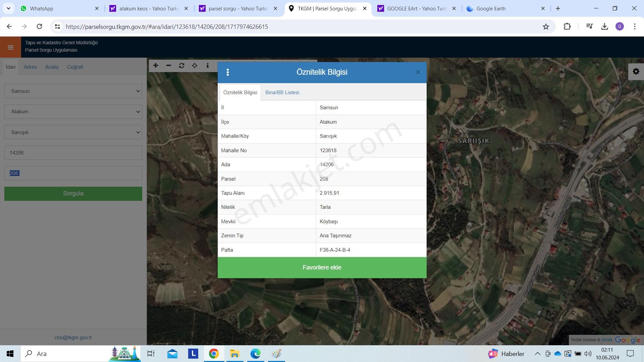Click Favorilere ekle button

point(322,267)
